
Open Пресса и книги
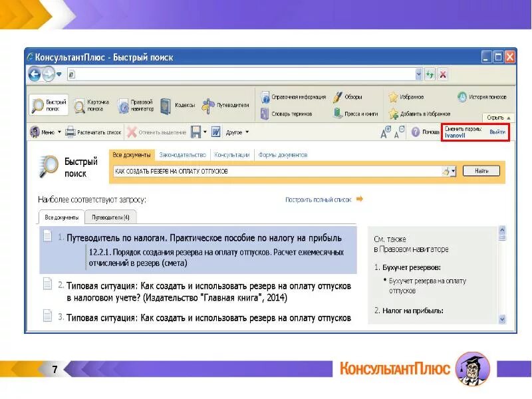click(x=355, y=114)
